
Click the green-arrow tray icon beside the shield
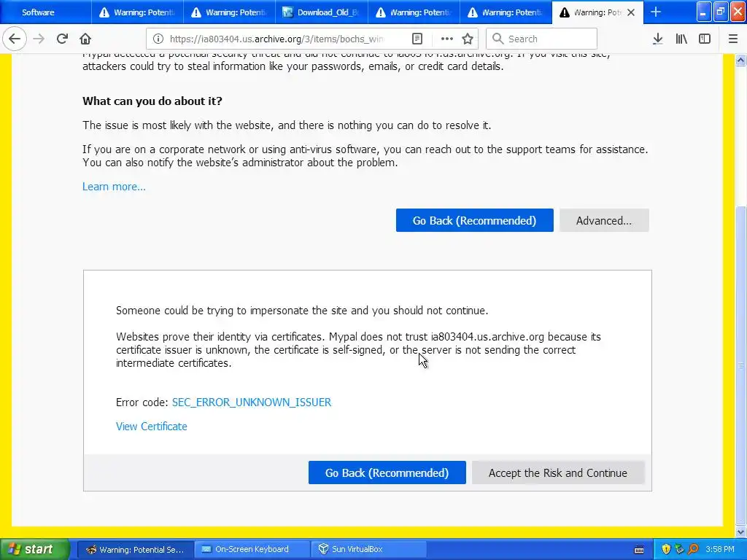point(679,550)
